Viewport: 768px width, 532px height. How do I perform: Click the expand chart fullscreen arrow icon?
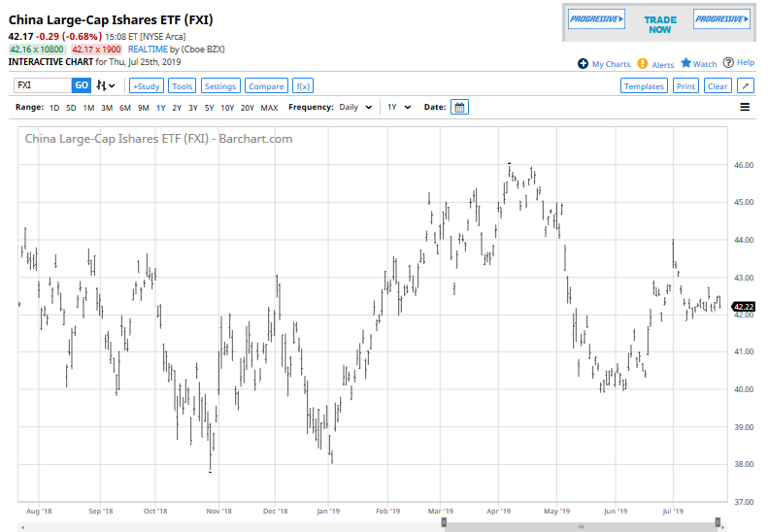pyautogui.click(x=746, y=86)
